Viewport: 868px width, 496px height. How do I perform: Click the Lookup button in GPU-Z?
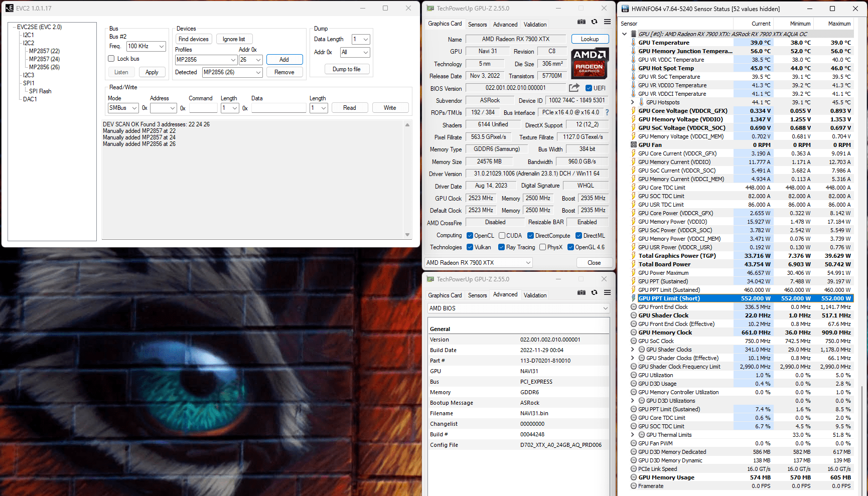(590, 39)
